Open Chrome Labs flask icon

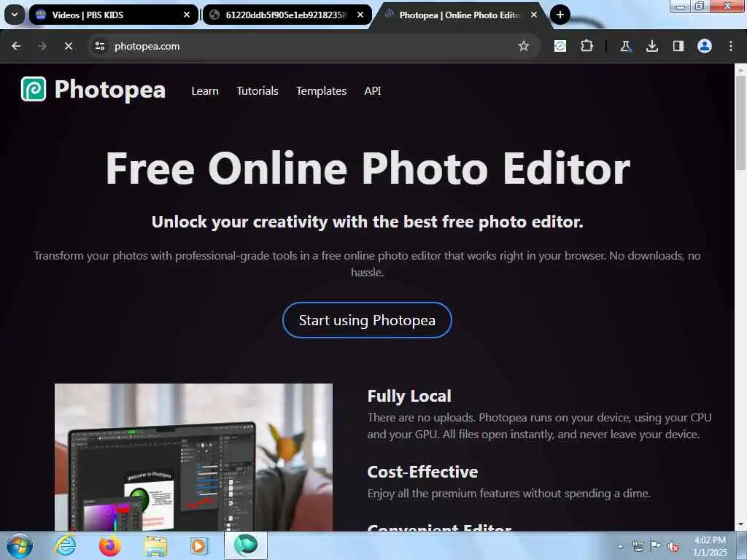(x=625, y=46)
